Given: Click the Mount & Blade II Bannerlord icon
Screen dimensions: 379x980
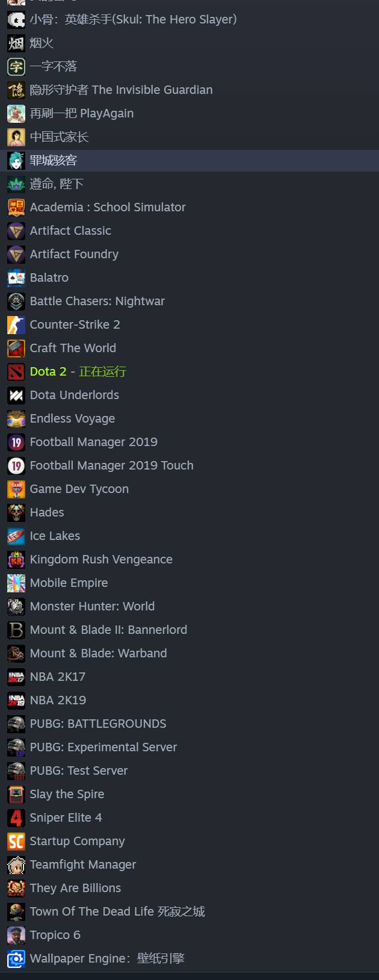Looking at the screenshot, I should [x=16, y=630].
